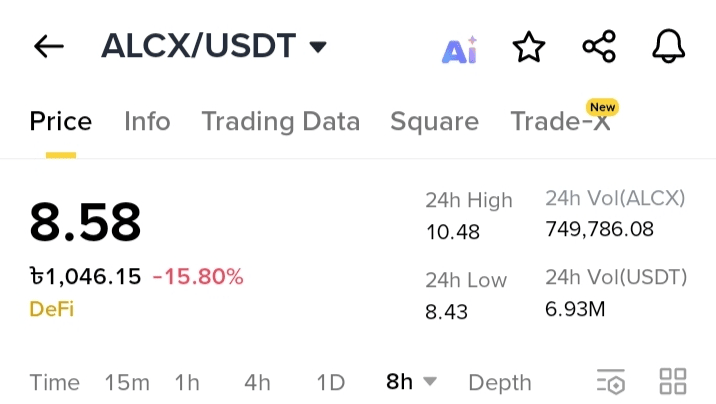716x404 pixels.
Task: Select the Price tab
Action: (61, 122)
